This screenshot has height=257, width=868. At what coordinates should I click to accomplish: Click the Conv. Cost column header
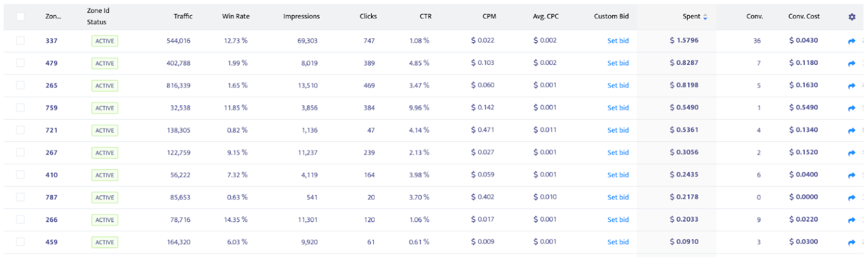coord(804,17)
